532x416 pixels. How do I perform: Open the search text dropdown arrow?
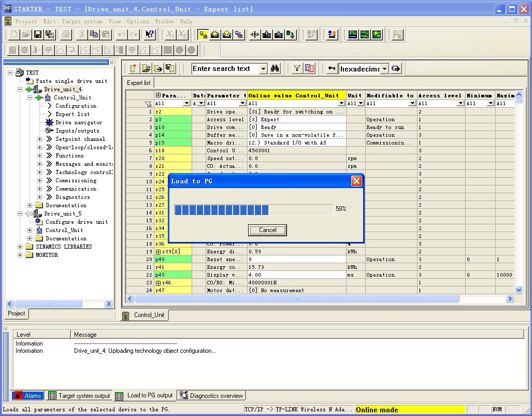(263, 69)
